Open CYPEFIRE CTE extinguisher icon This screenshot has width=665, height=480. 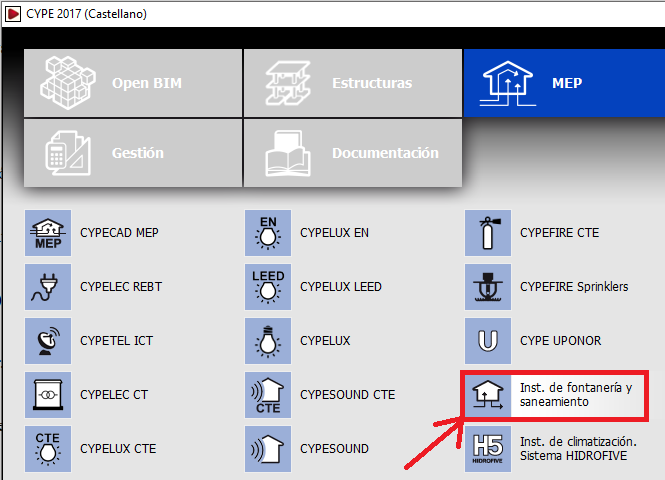click(x=488, y=233)
